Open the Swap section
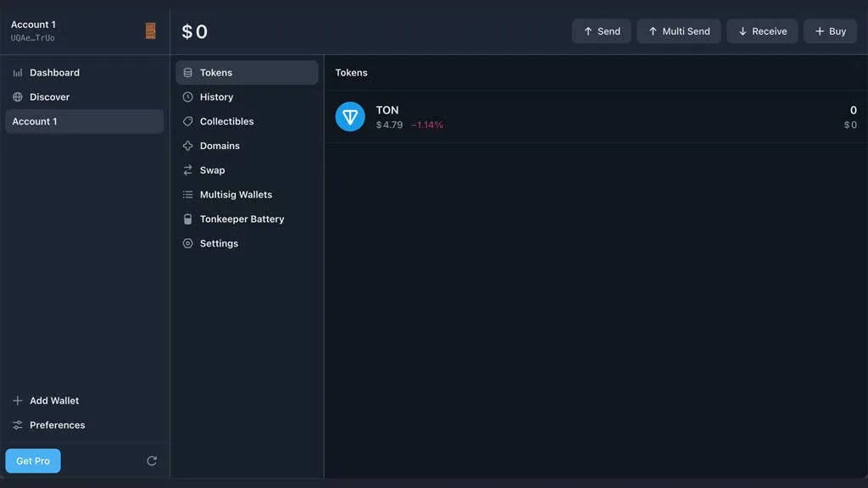Image resolution: width=868 pixels, height=488 pixels. click(212, 170)
